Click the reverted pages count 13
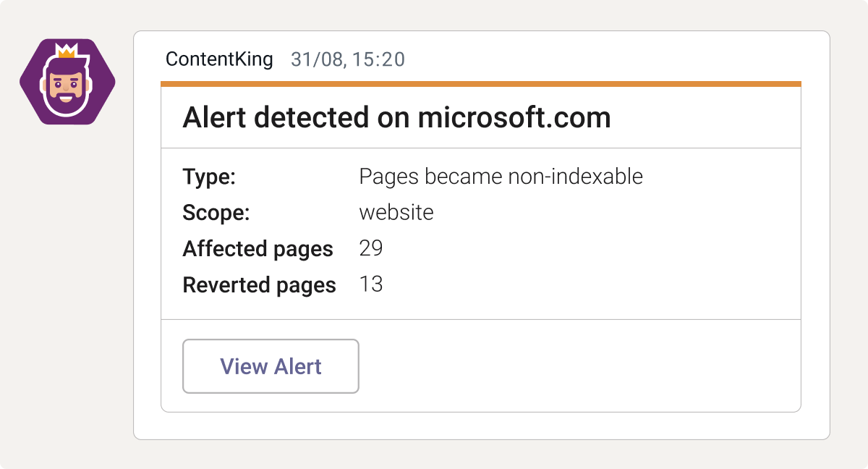 pos(372,284)
